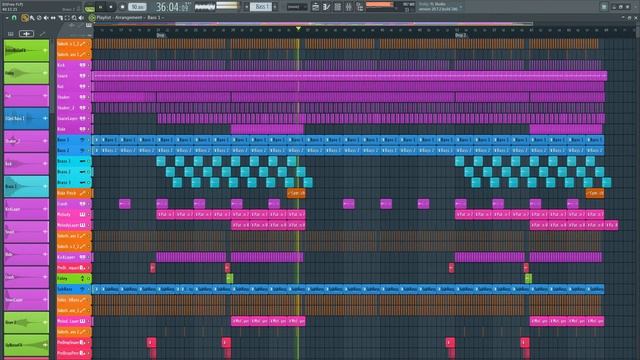
Task: Click the framed plus icon above the picker
Action: click(x=26, y=34)
